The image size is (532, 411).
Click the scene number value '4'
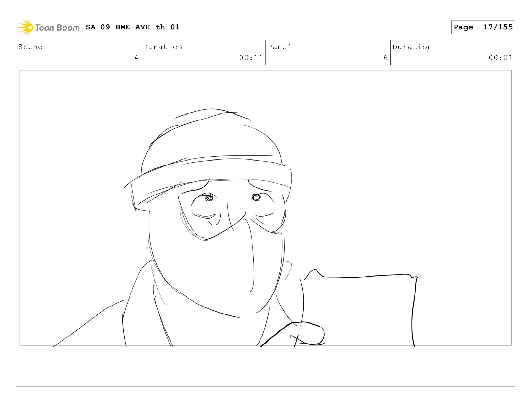coord(136,58)
